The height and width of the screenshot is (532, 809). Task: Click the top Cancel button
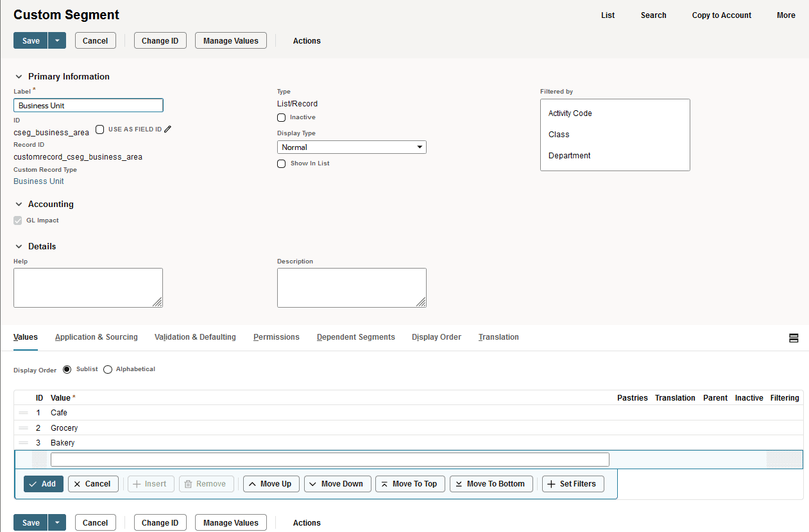point(96,40)
